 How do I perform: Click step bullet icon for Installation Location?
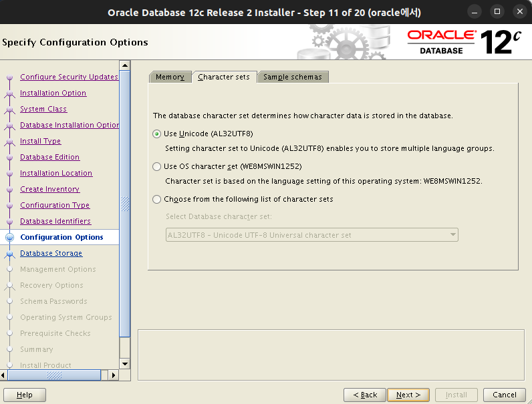coord(10,174)
